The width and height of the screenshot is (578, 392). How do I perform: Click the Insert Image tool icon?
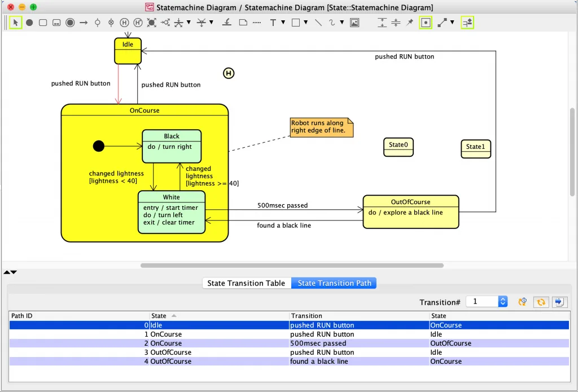coord(354,23)
